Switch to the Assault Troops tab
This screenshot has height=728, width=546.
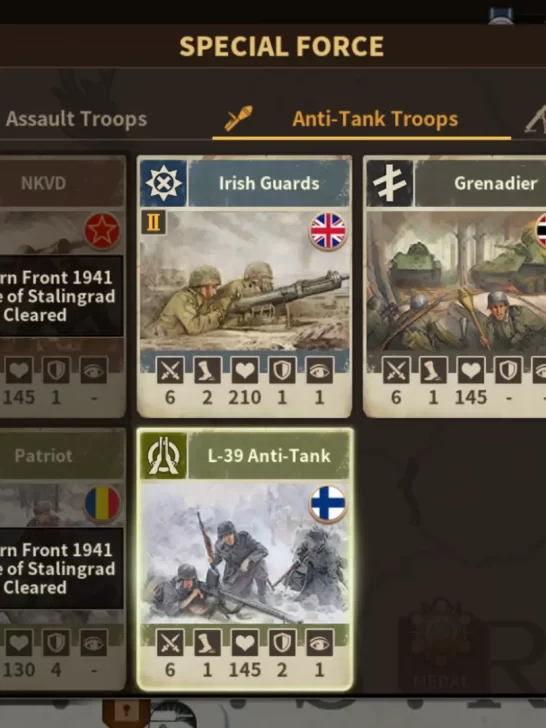(x=76, y=119)
